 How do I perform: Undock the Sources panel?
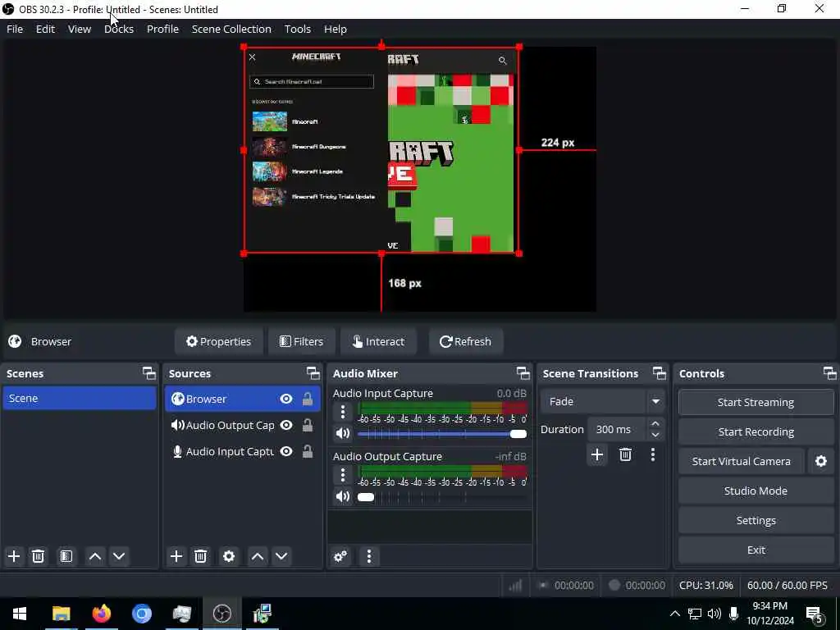coord(313,373)
